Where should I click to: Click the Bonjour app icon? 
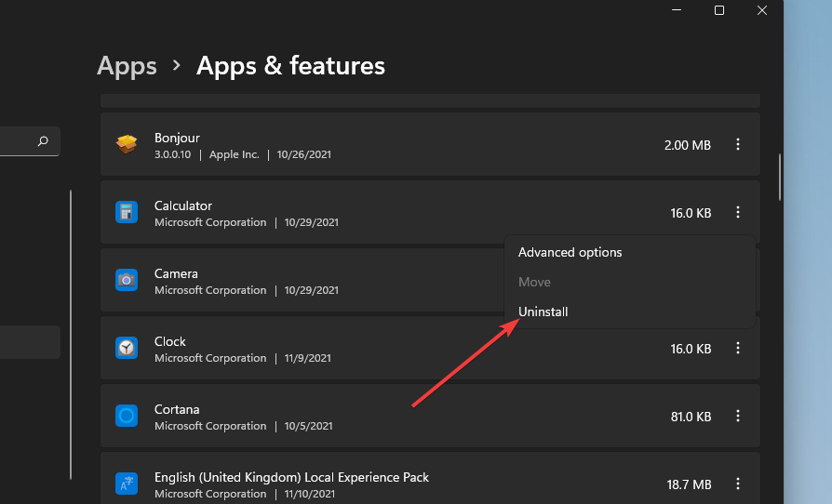point(127,144)
